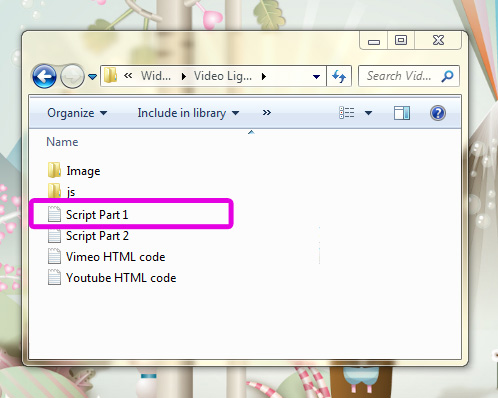
Task: Expand arrow after Video Lig... breadcrumb
Action: 264,77
